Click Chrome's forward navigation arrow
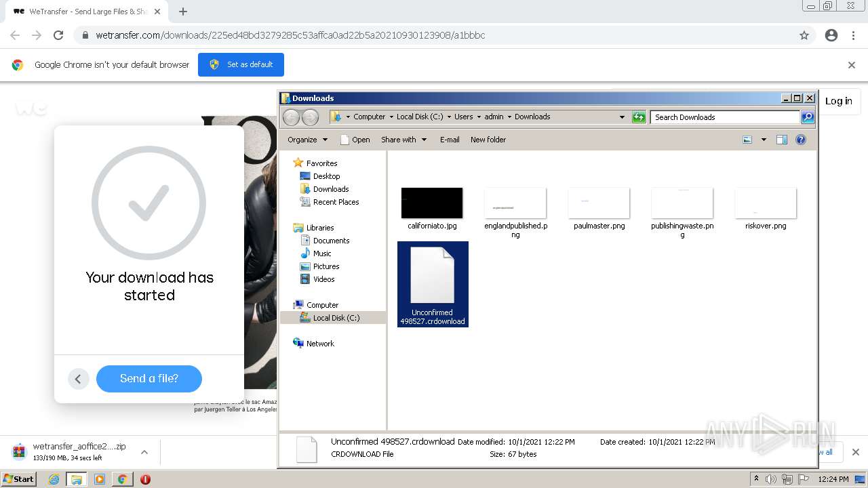Screen dimensions: 868x488 (x=37, y=35)
